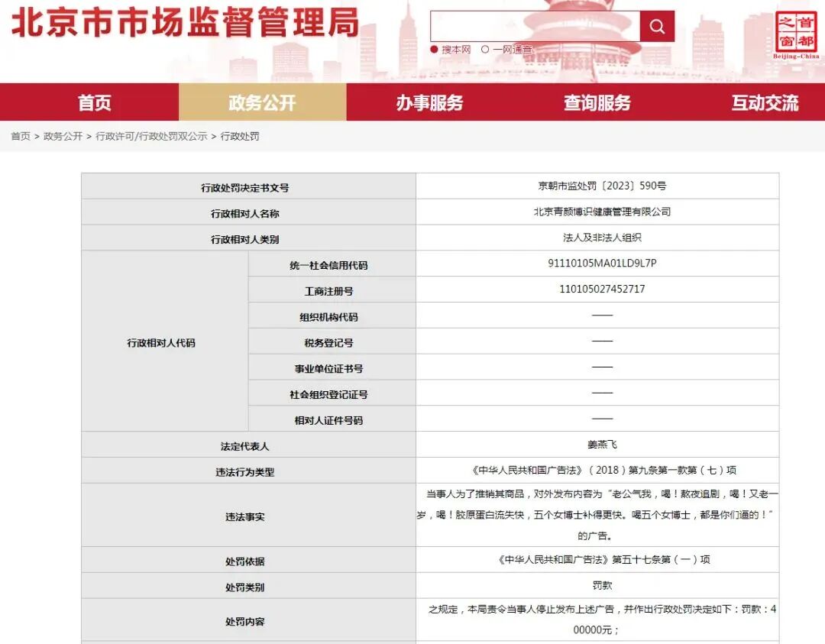The image size is (825, 644).
Task: Click the 违法行为类型 label cell
Action: point(248,471)
